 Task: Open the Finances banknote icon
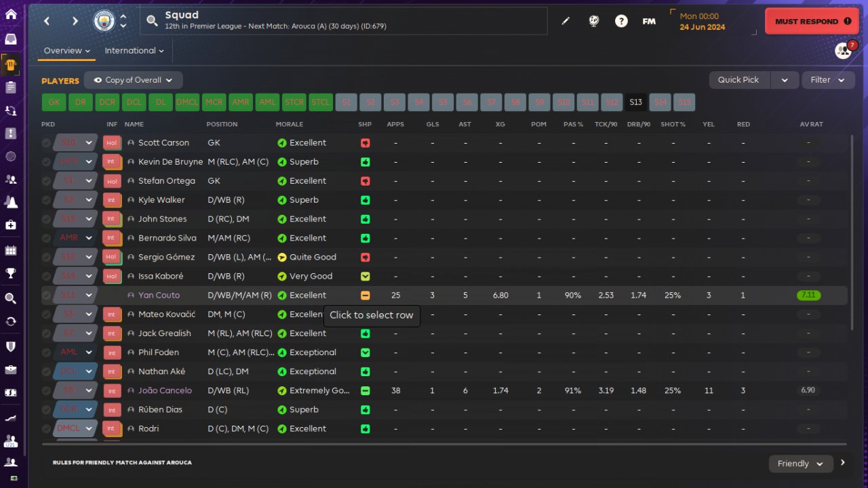click(x=11, y=392)
